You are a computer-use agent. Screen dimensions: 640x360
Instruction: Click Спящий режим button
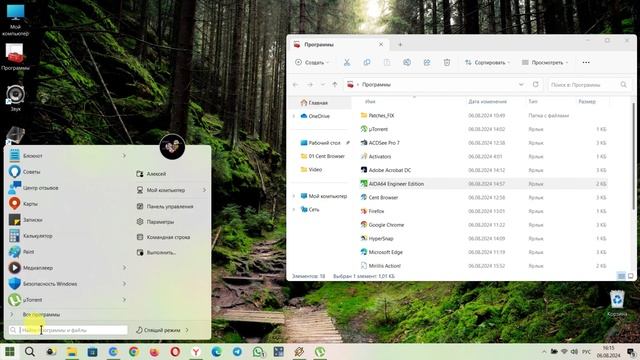(x=158, y=330)
